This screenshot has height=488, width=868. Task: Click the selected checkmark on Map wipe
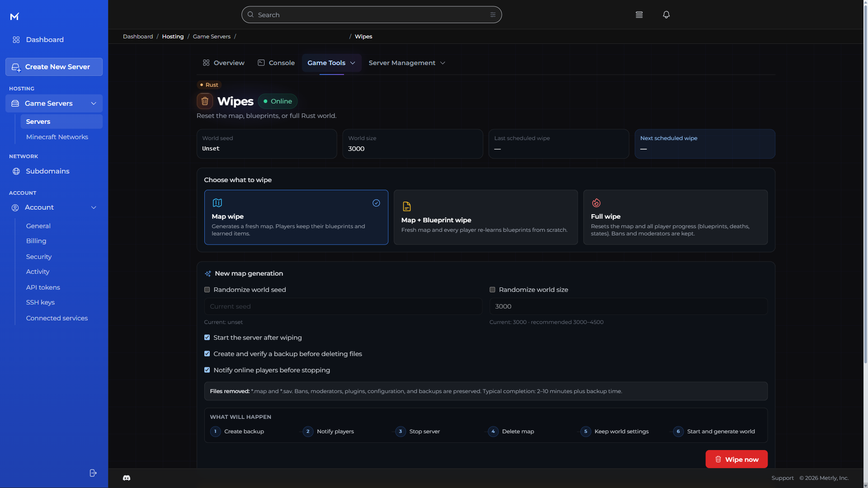(376, 203)
